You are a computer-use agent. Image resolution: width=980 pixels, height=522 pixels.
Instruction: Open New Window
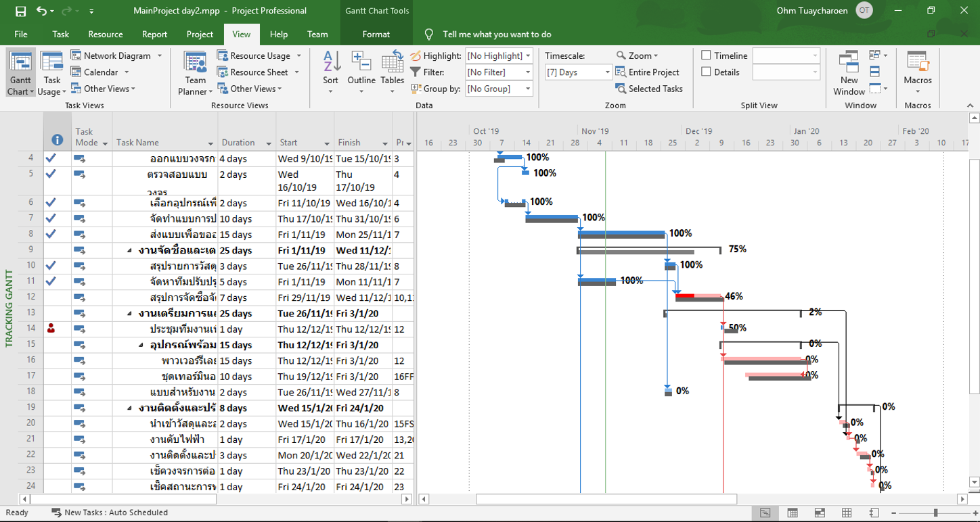(x=849, y=70)
